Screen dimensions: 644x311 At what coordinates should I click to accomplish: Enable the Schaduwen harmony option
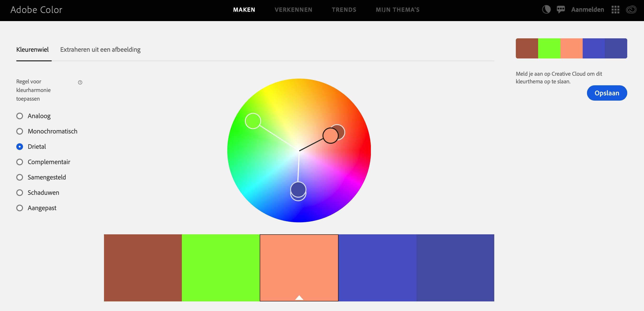point(20,193)
